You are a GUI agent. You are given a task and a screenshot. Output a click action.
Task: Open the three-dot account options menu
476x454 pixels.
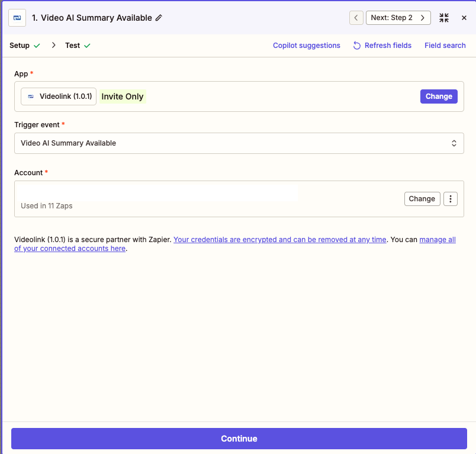point(451,199)
